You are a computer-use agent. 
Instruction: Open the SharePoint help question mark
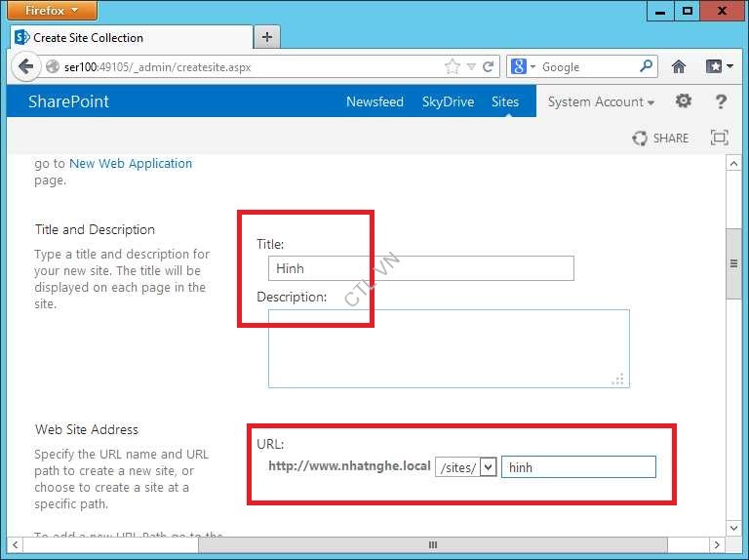tap(721, 101)
